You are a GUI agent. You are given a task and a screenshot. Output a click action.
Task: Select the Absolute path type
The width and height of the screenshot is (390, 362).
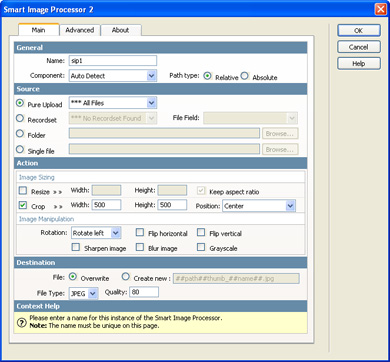tap(245, 76)
